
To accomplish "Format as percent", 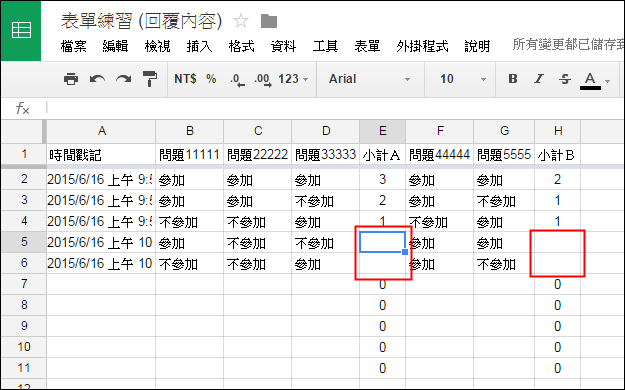I will point(211,79).
